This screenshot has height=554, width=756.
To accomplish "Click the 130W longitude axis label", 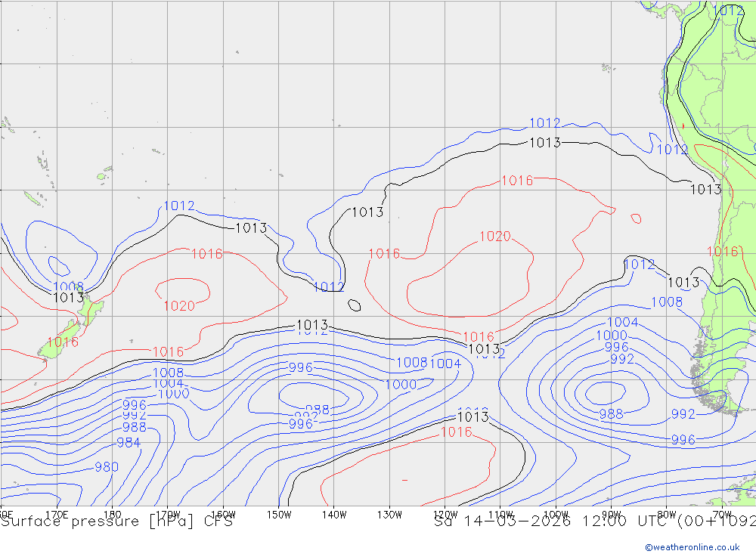I will click(x=389, y=514).
